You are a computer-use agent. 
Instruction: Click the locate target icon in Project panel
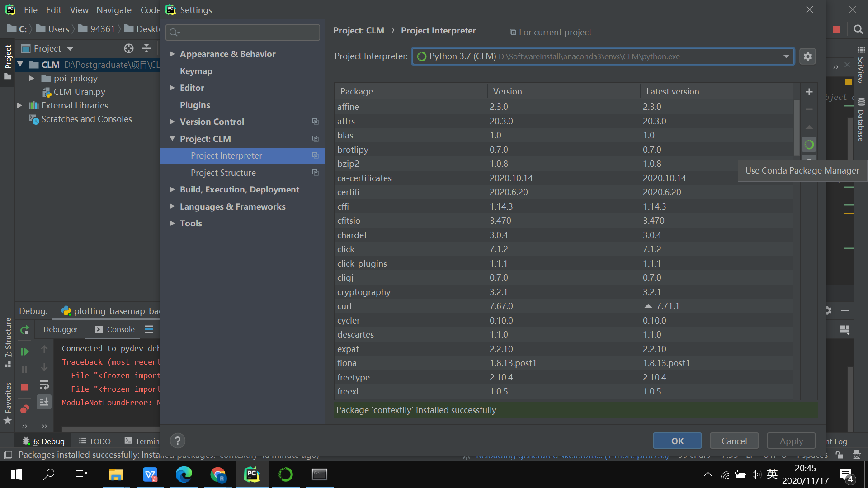point(129,48)
